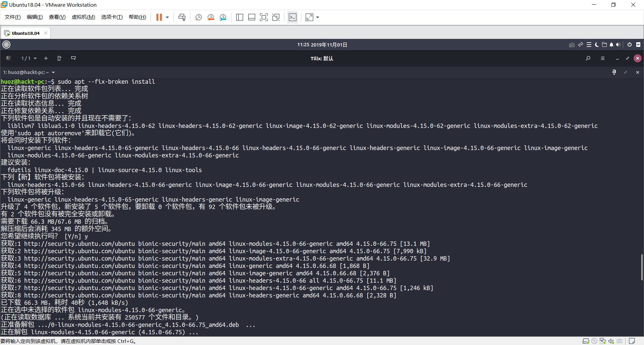Click the camera device status icon
This screenshot has width=644, height=345.
click(620, 341)
